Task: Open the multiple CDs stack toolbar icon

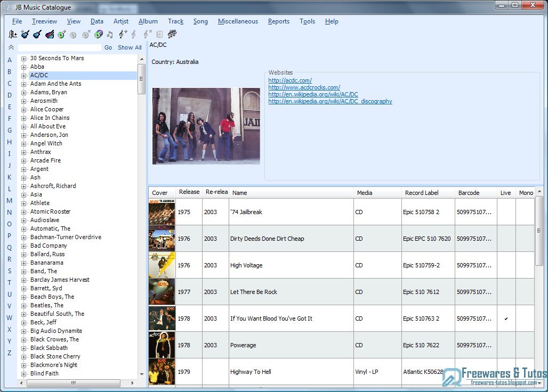Action: tap(97, 34)
